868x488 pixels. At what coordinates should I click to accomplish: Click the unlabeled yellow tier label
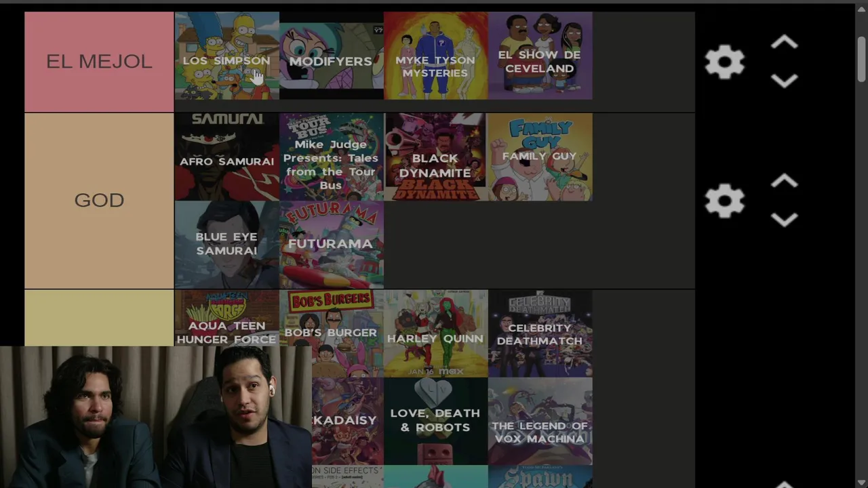(x=99, y=318)
